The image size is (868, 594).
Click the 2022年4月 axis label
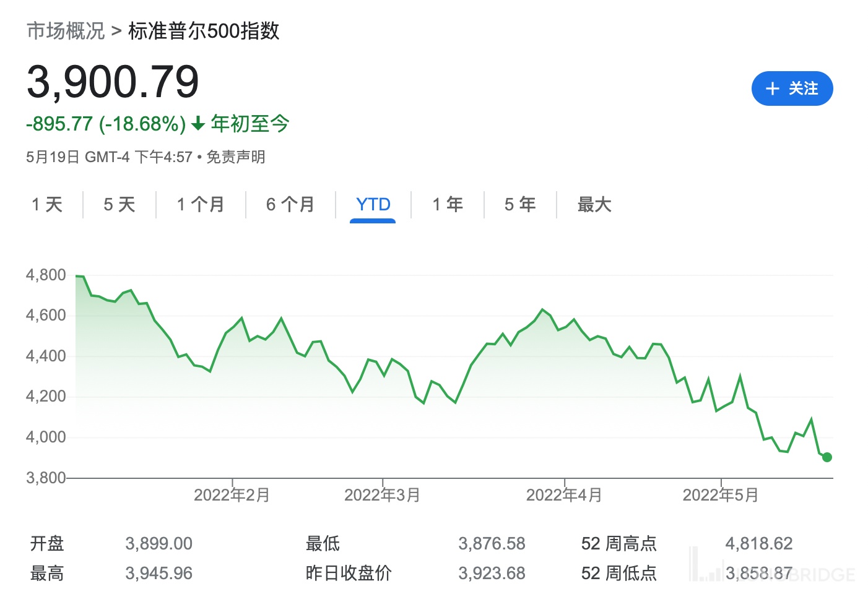click(x=564, y=495)
